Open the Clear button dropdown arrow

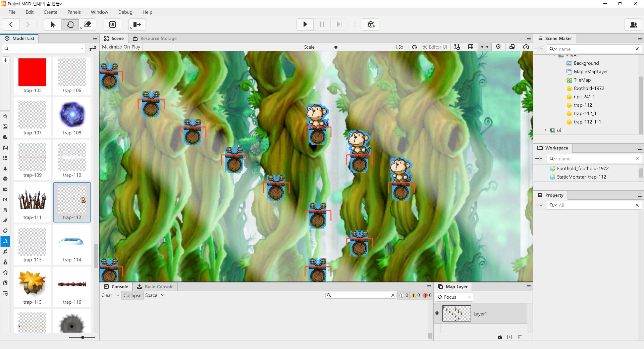(x=118, y=295)
